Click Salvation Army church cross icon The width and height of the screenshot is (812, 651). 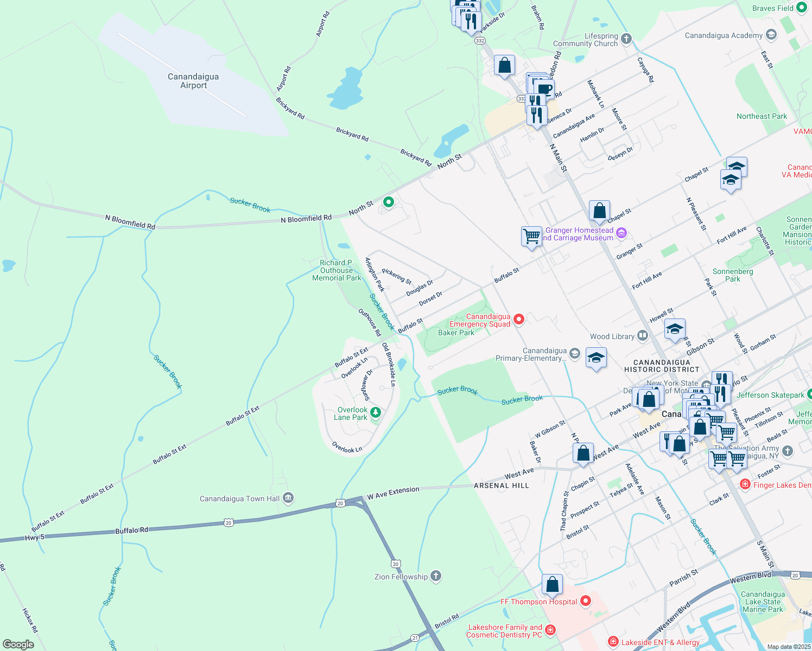[x=788, y=451]
